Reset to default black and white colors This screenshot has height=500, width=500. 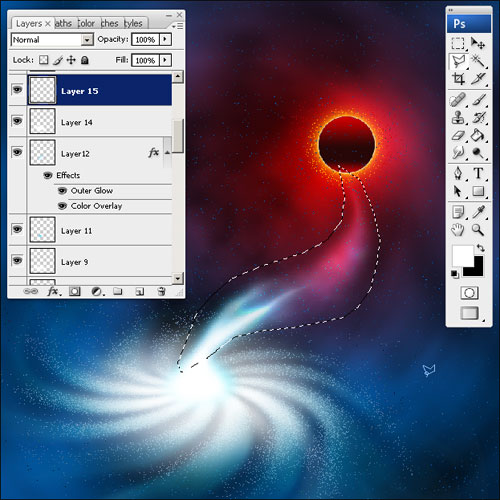[x=455, y=274]
